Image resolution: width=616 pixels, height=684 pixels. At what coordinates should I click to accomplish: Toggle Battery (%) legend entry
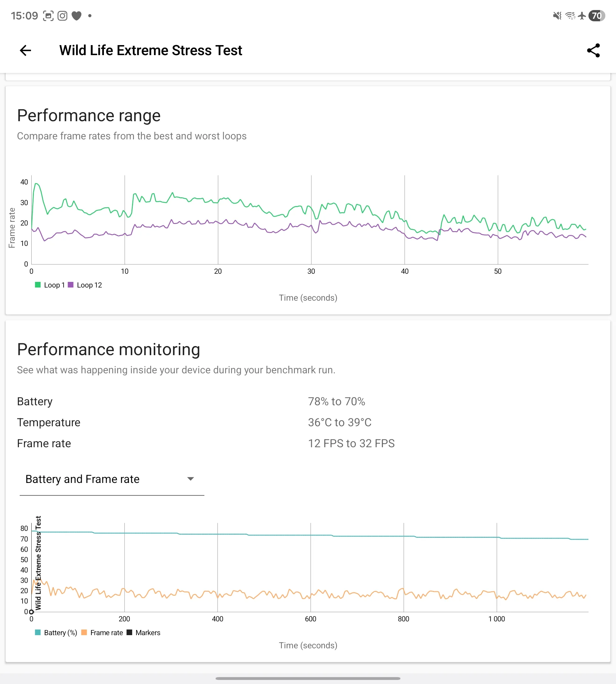click(60, 633)
